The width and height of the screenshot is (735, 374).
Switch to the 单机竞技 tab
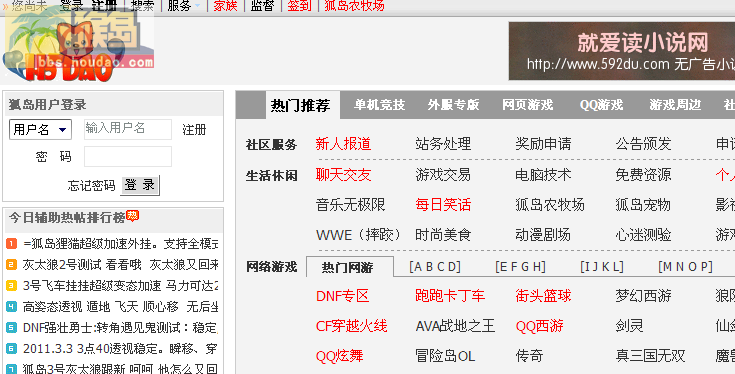tap(379, 105)
